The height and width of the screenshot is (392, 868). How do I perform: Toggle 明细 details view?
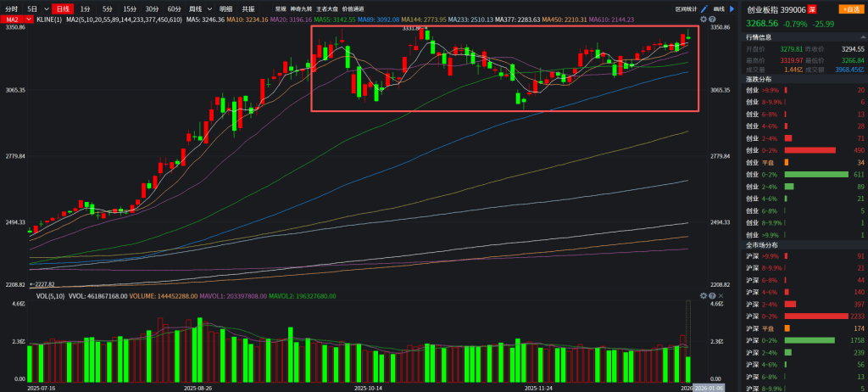point(226,8)
